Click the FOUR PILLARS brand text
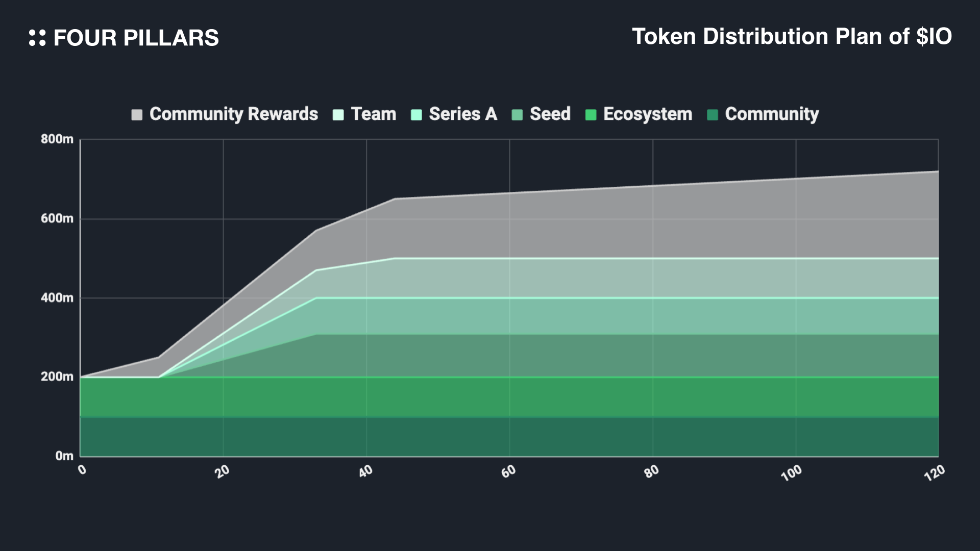This screenshot has height=551, width=980. point(136,38)
